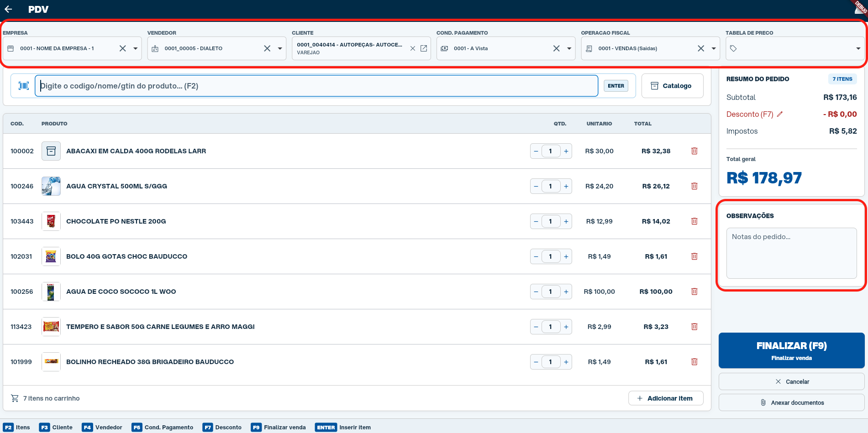Decrease quantity of Chocolate Po Nestle

pyautogui.click(x=536, y=221)
